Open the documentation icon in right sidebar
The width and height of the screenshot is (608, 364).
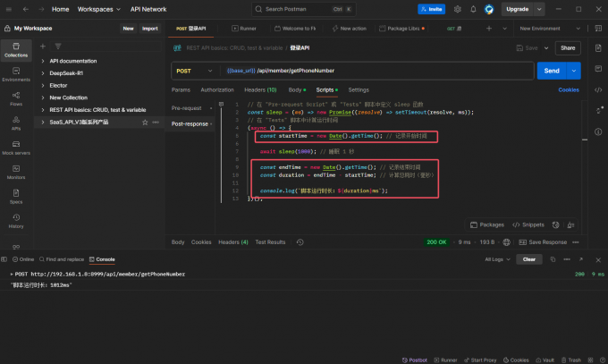[598, 47]
